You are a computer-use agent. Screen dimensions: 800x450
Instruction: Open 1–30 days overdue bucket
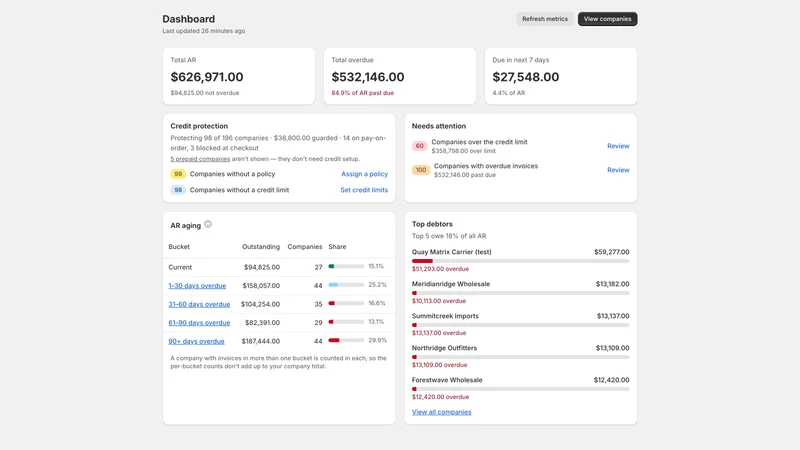point(197,286)
